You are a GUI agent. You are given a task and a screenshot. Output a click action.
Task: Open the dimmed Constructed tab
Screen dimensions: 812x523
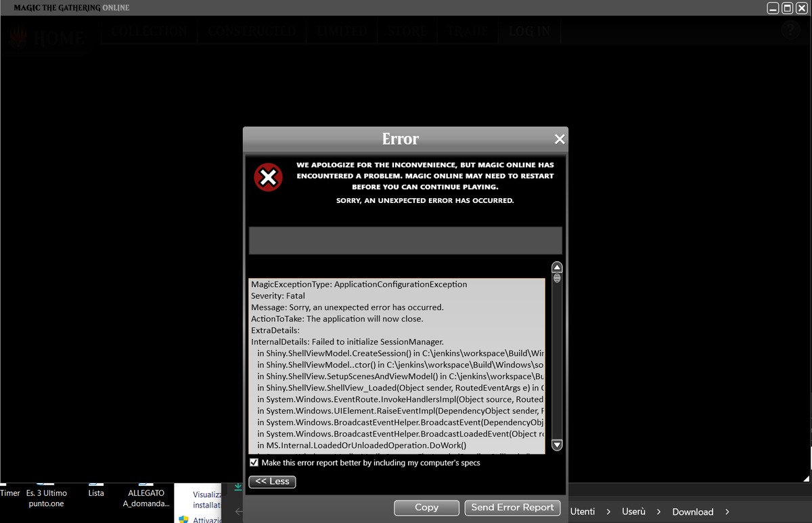click(252, 32)
